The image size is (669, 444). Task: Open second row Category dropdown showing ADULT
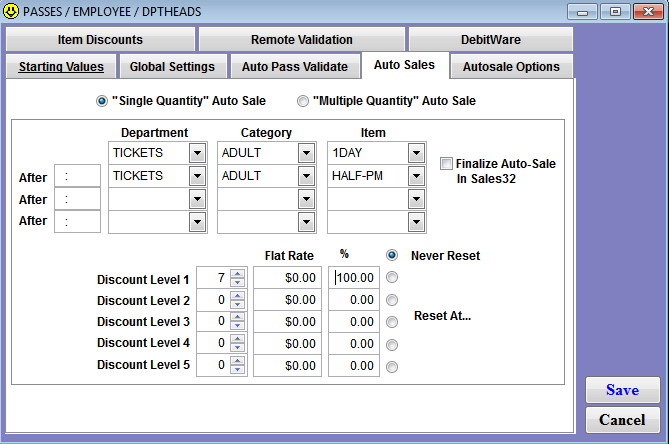pyautogui.click(x=306, y=176)
